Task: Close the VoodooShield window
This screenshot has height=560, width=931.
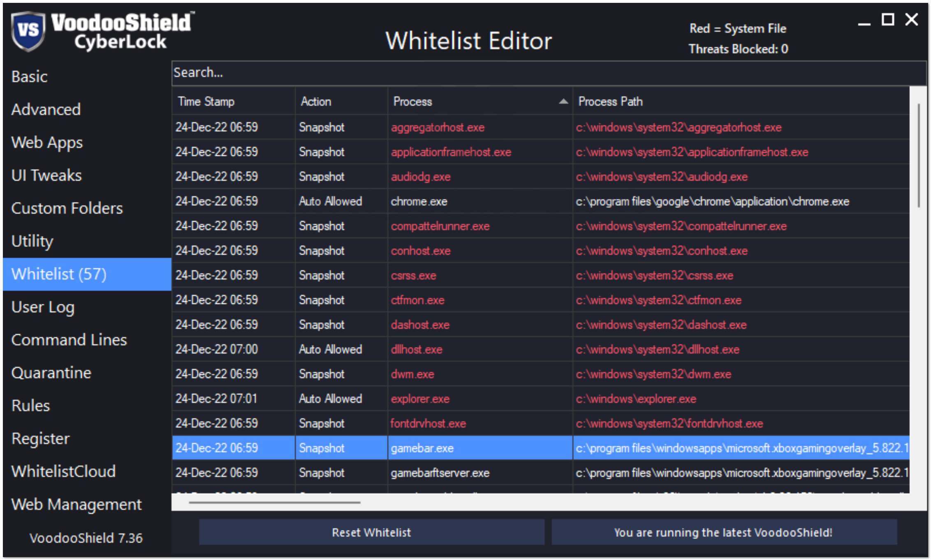Action: pyautogui.click(x=912, y=19)
